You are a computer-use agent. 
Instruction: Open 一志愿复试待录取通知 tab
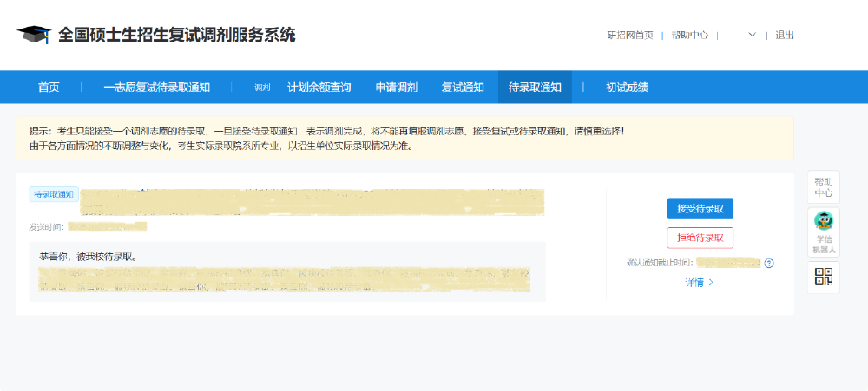[156, 88]
